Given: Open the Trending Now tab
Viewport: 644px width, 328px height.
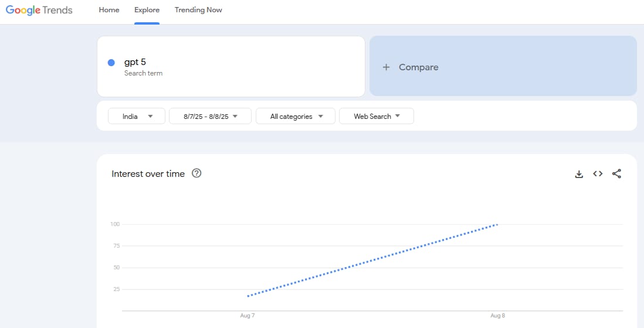Looking at the screenshot, I should 198,10.
